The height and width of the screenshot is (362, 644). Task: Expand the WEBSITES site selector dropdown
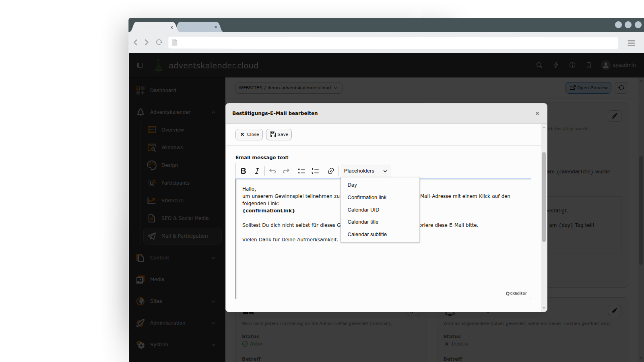click(x=289, y=88)
